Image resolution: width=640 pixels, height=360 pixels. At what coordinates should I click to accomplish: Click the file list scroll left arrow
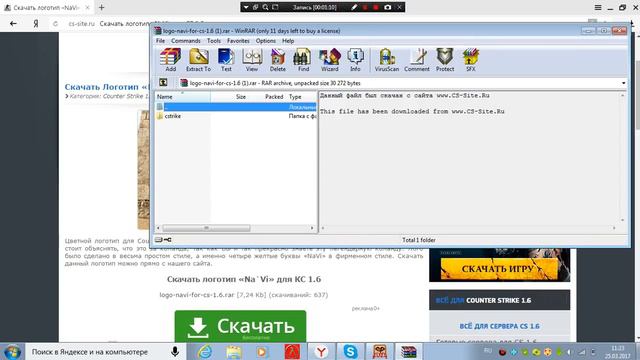tap(159, 228)
